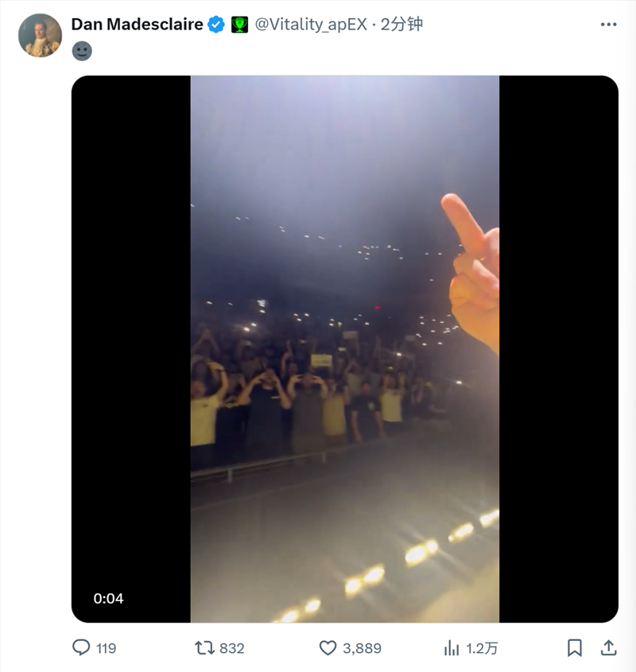Open the @Vitality_apEX handle link

click(311, 25)
